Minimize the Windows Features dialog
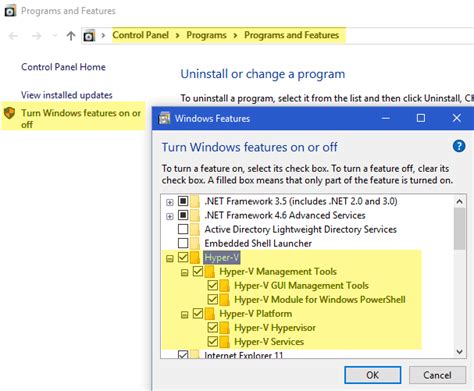This screenshot has width=474, height=391. click(x=386, y=118)
